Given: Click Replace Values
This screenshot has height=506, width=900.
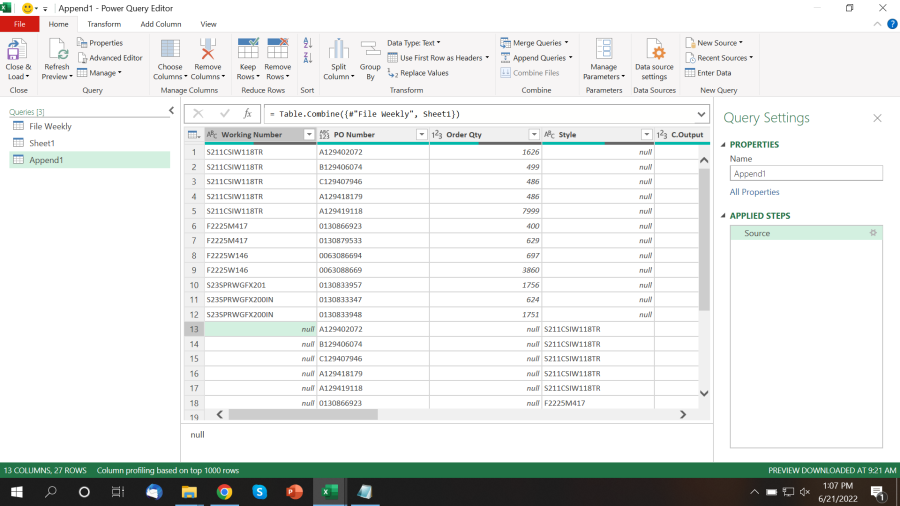Looking at the screenshot, I should pos(418,73).
